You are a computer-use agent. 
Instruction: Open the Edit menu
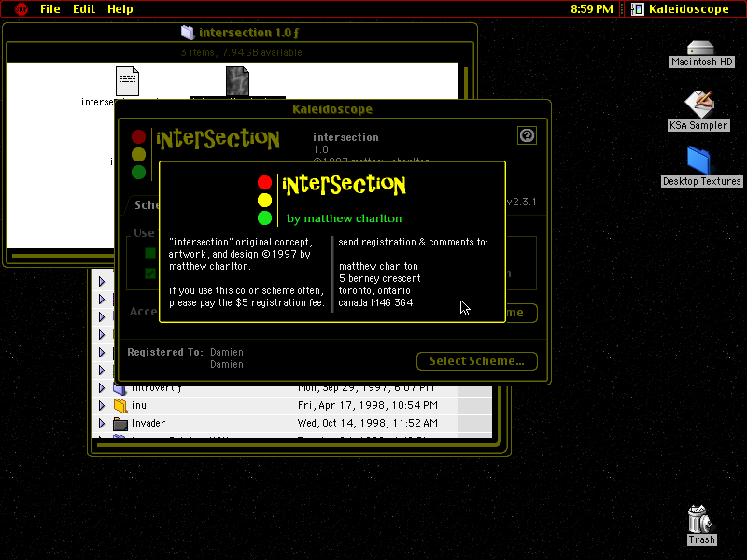(x=84, y=9)
